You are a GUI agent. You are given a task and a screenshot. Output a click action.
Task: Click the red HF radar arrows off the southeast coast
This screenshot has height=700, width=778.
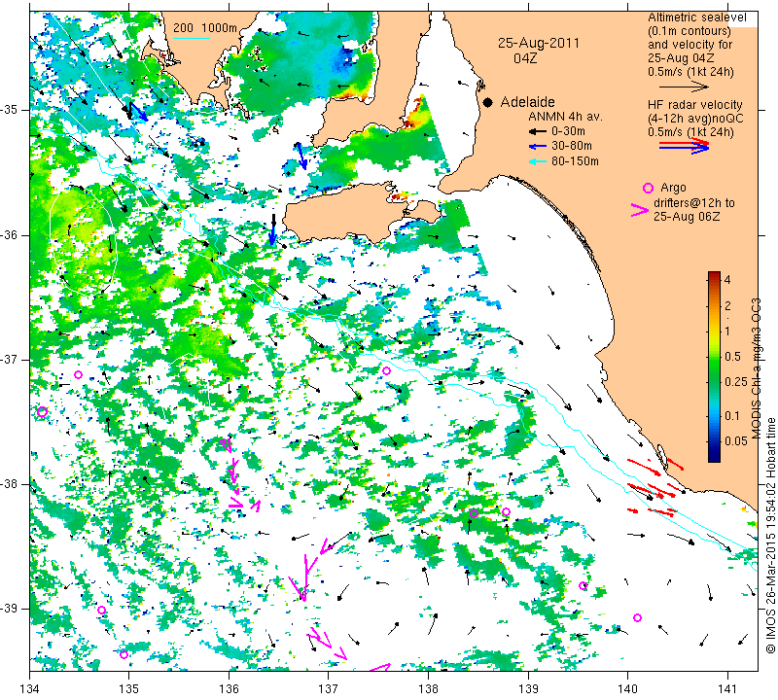pos(654,487)
